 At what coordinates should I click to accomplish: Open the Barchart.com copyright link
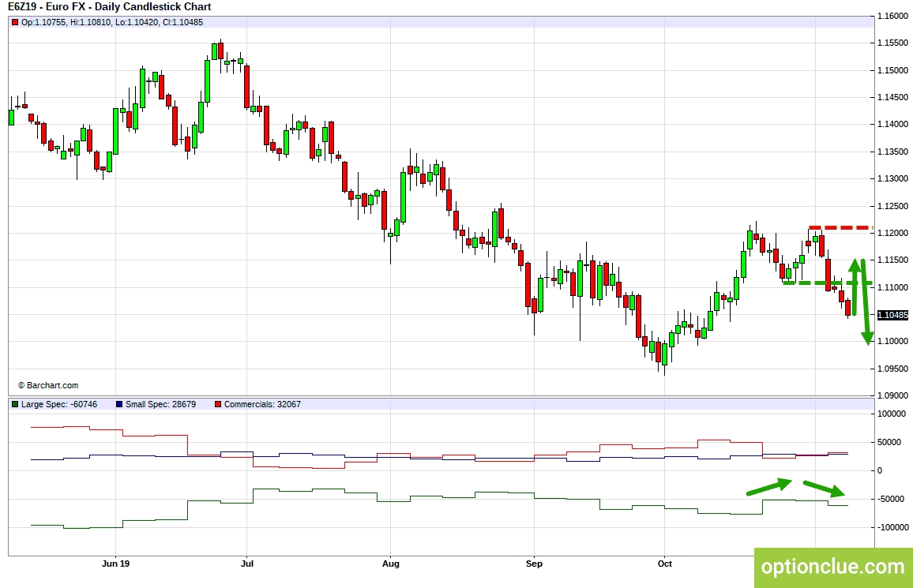[49, 385]
